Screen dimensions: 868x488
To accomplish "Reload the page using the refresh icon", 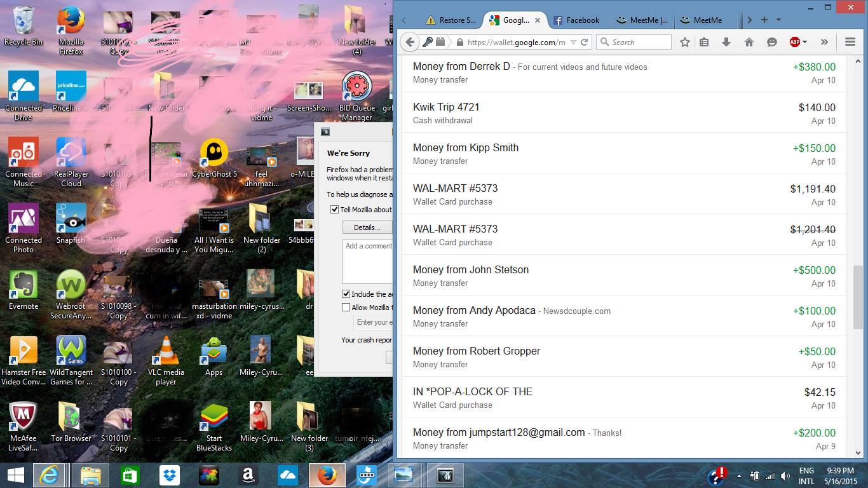I will pyautogui.click(x=585, y=42).
